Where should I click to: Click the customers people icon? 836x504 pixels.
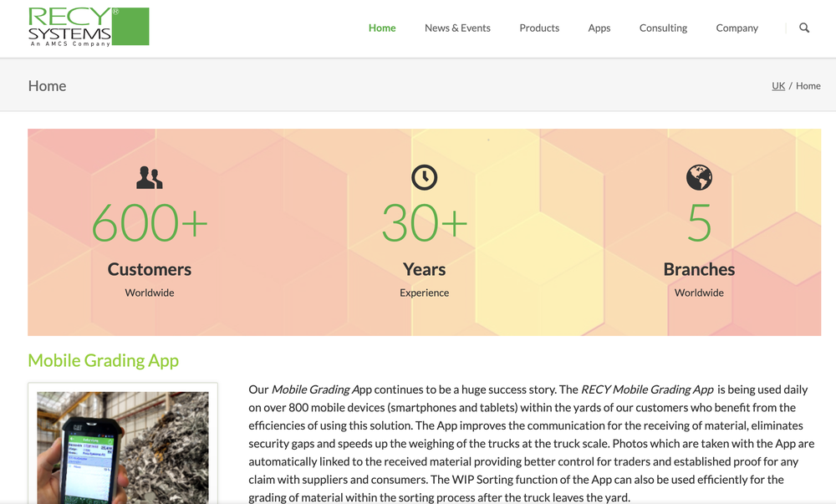point(150,177)
